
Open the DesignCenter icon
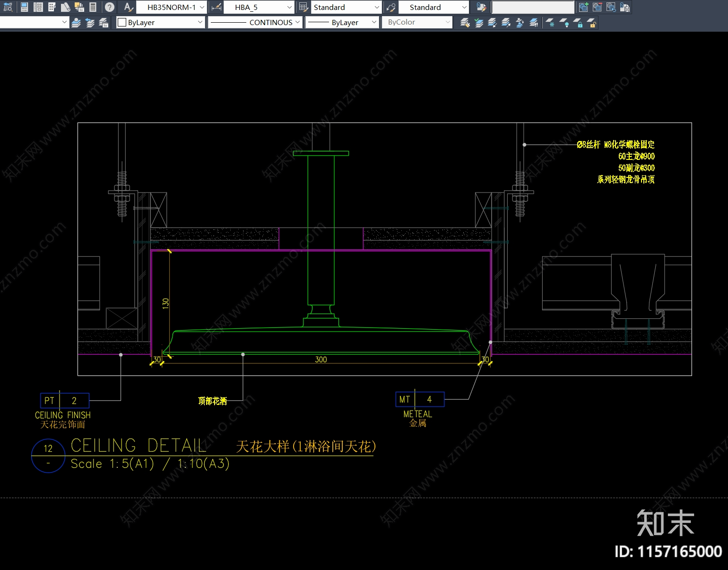tap(38, 7)
